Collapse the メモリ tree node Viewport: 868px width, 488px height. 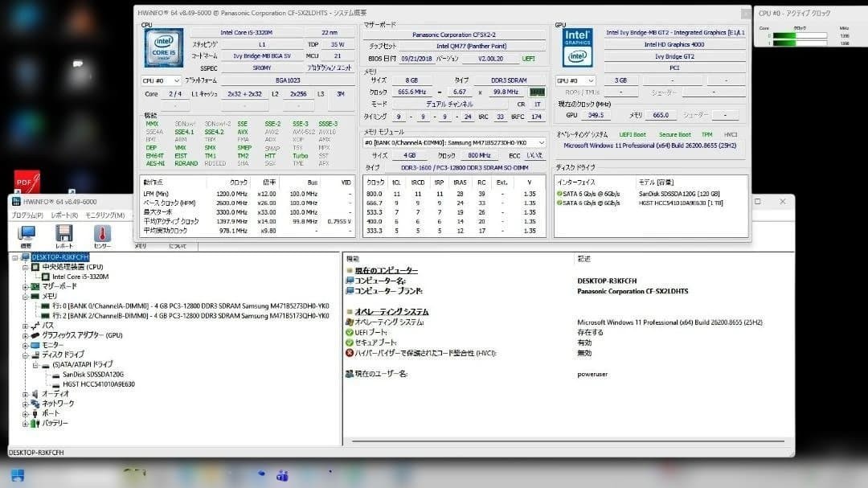(x=25, y=297)
